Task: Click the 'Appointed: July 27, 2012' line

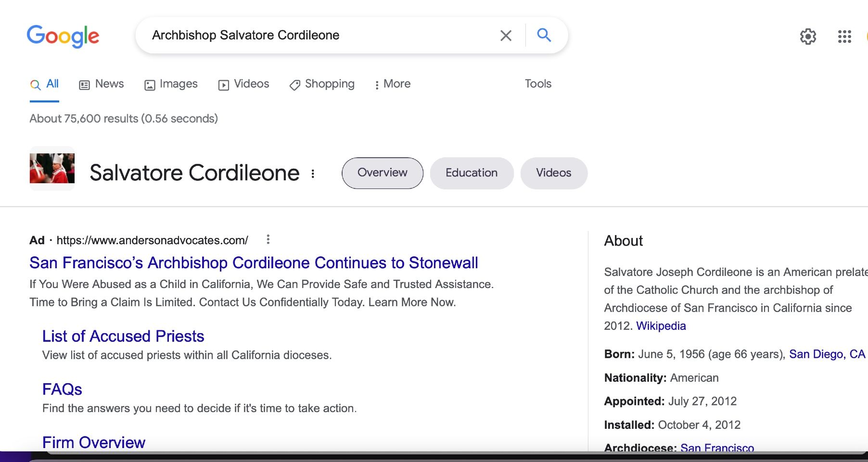Action: 670,401
